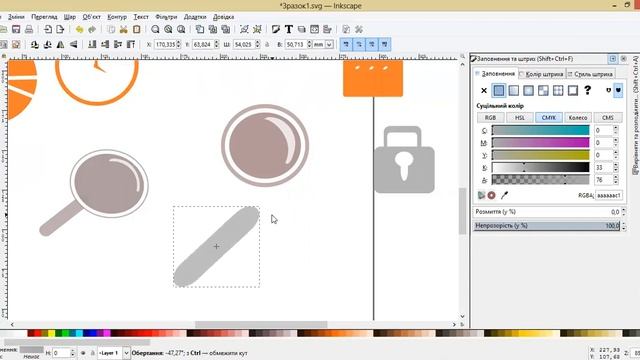Image resolution: width=640 pixels, height=360 pixels.
Task: Switch to Стиль штриха tab
Action: [x=590, y=74]
